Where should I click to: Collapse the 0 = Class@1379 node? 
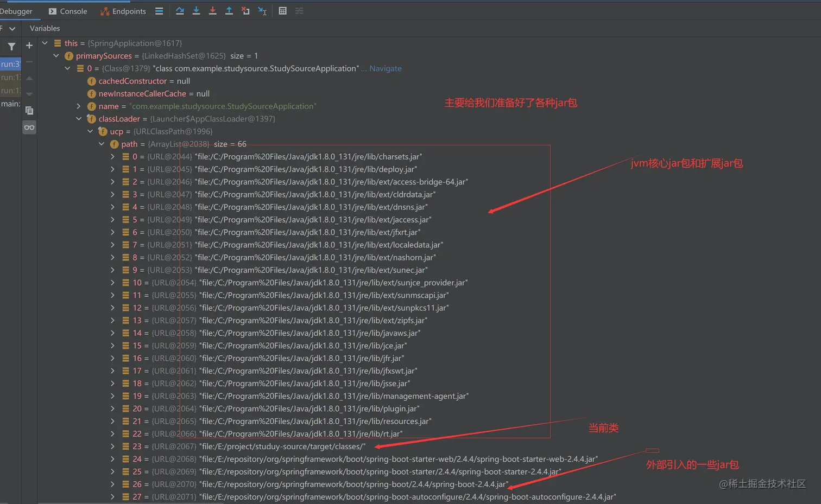(x=67, y=68)
